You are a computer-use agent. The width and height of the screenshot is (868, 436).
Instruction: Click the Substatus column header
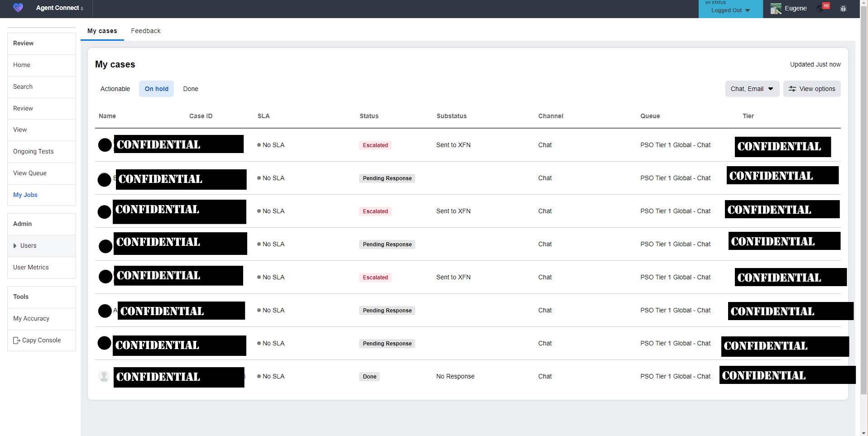451,116
